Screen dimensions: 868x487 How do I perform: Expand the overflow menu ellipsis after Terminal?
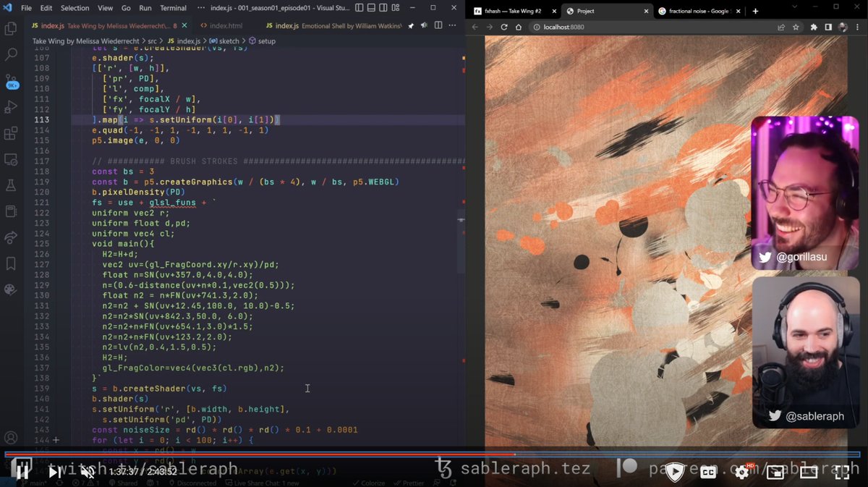coord(202,8)
